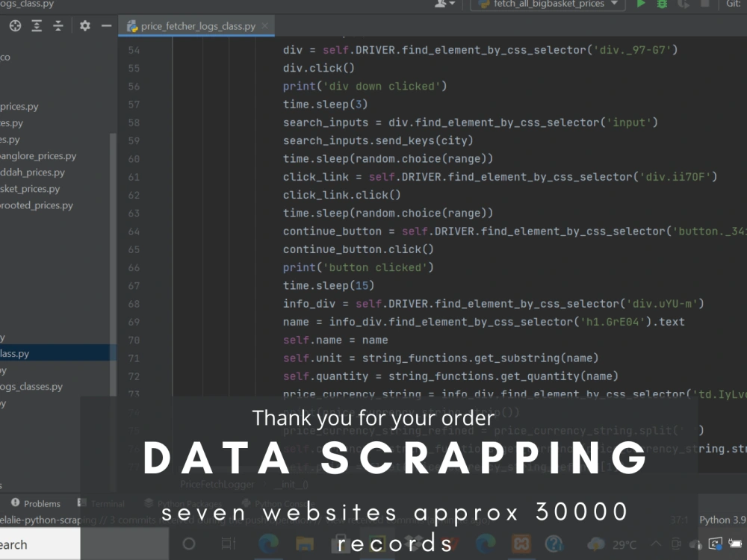Click the code 'self.name = name'
Screen dimensions: 747x560
coord(335,340)
